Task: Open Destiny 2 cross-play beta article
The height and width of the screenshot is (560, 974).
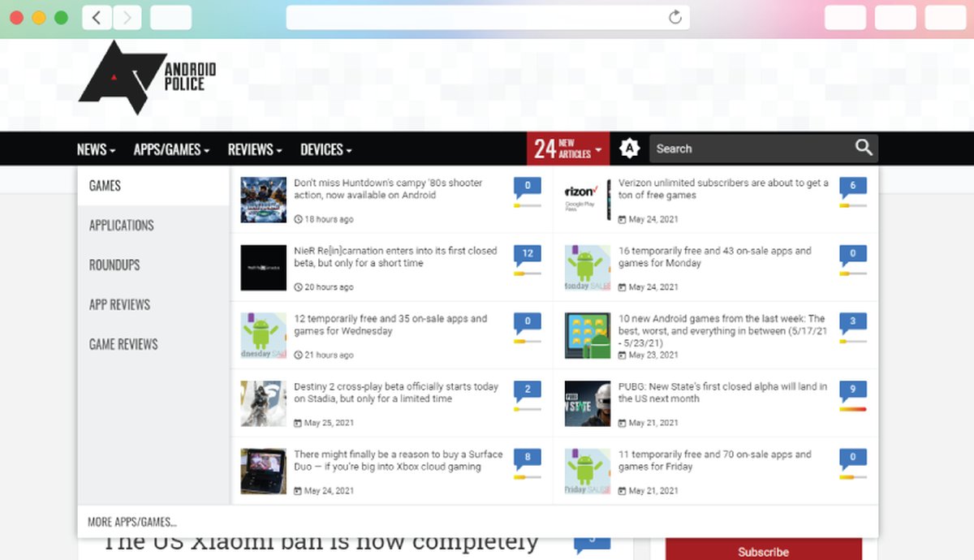Action: (396, 393)
